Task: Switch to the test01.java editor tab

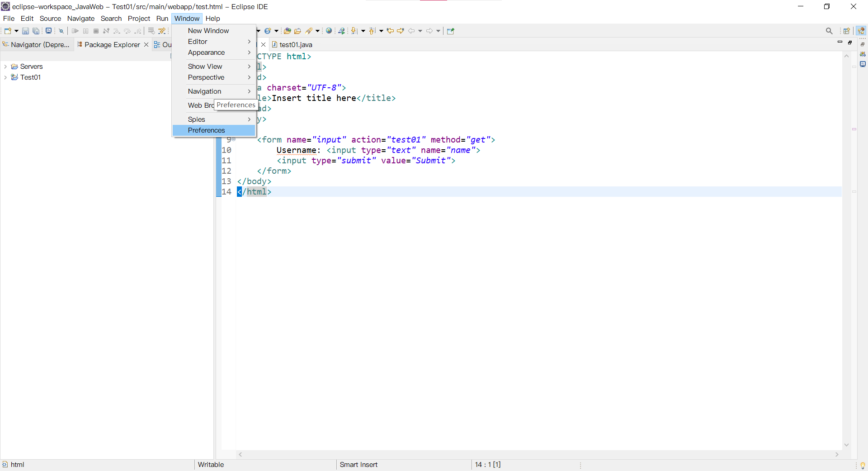Action: pyautogui.click(x=296, y=44)
